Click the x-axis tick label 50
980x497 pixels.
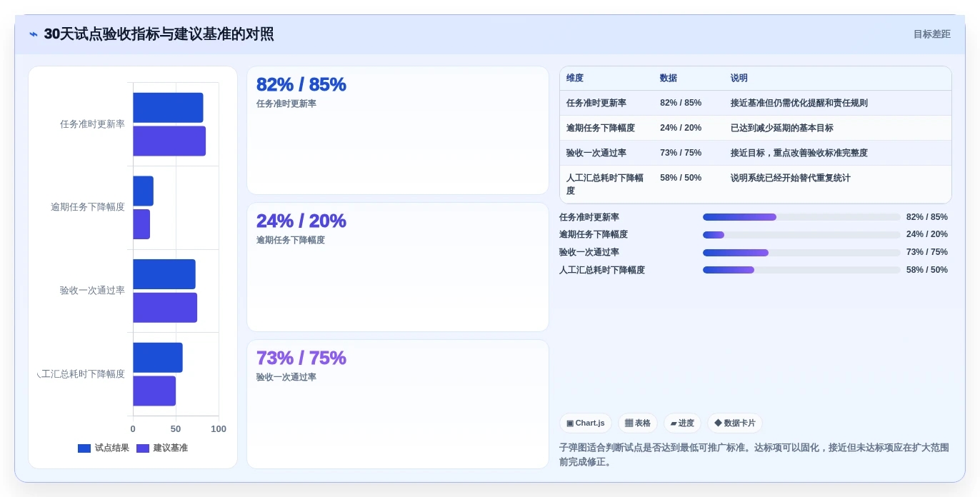(x=176, y=429)
